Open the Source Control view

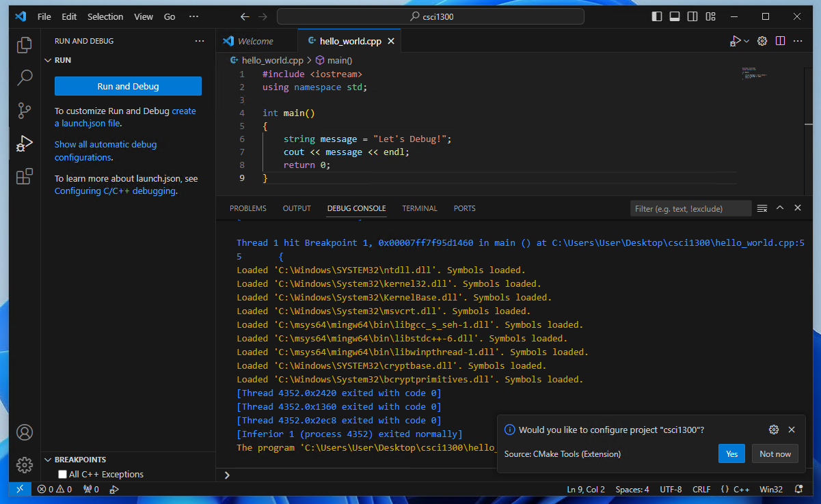pos(25,110)
